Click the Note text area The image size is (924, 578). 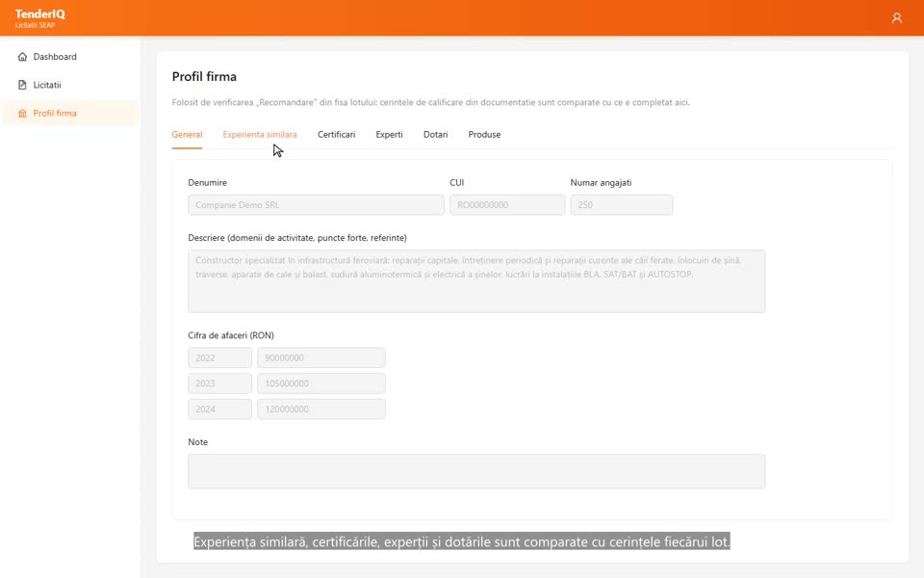coord(476,471)
